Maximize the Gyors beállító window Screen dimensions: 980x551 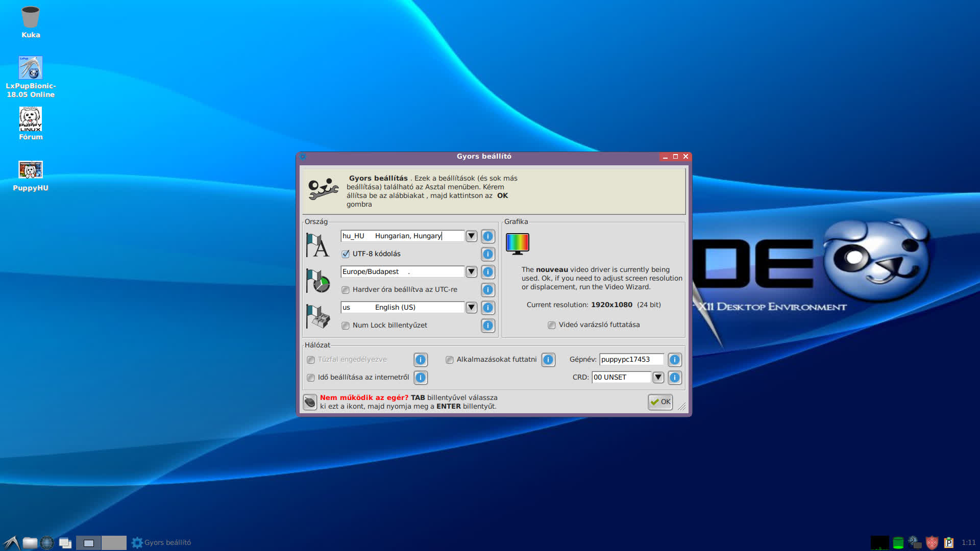675,157
